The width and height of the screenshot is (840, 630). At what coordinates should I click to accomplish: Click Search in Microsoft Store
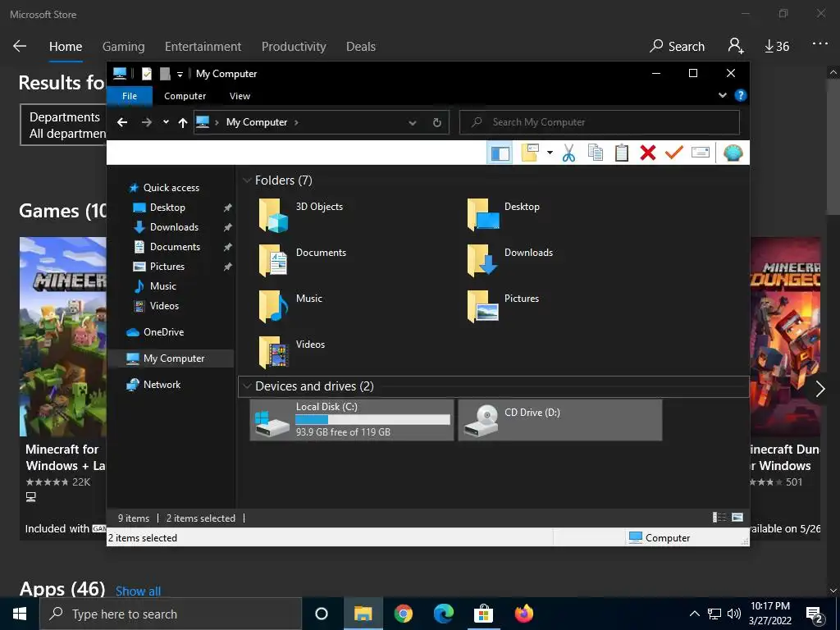(677, 47)
